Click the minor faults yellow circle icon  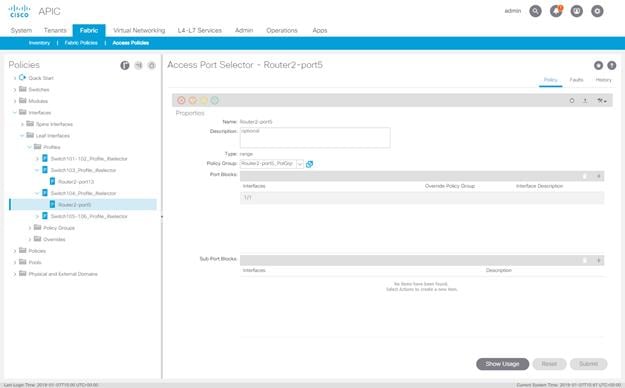[204, 100]
